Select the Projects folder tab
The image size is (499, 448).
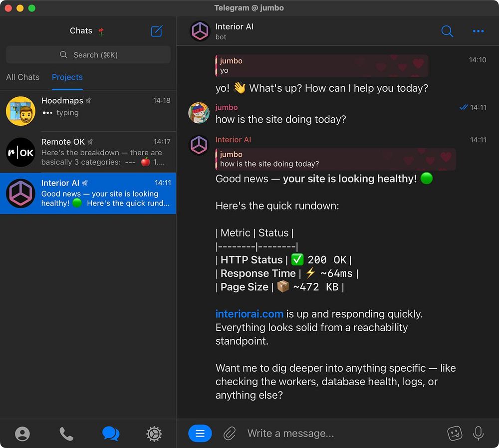coord(67,77)
